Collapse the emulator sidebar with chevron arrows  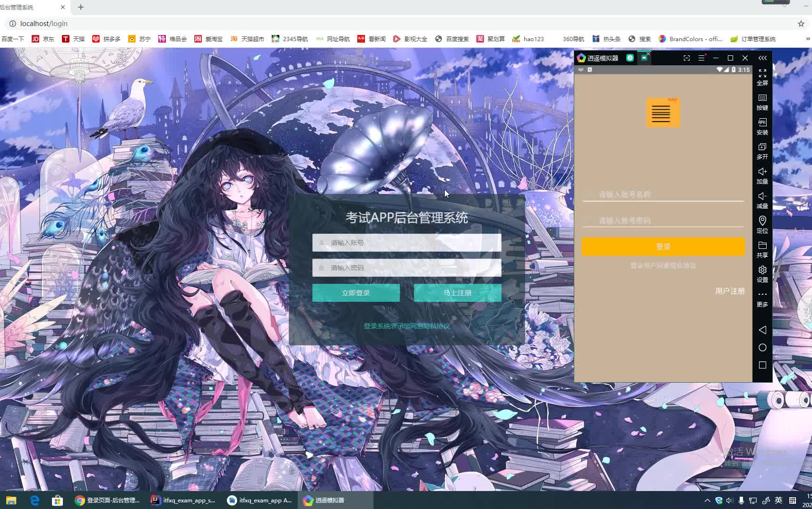(x=762, y=58)
